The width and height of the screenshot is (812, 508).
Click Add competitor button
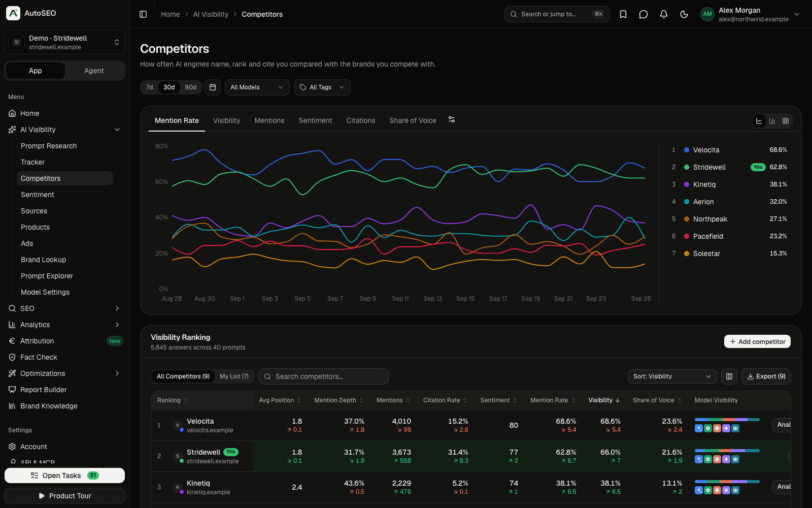tap(757, 341)
